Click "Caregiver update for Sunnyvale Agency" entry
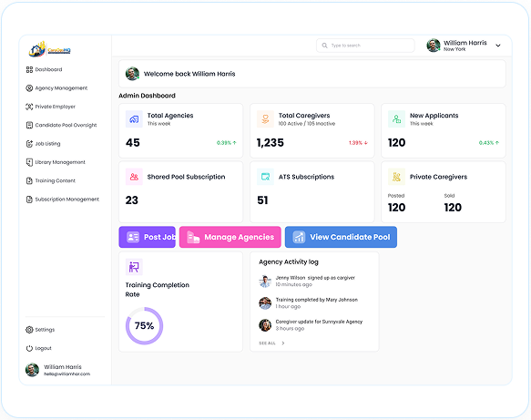The height and width of the screenshot is (420, 531). (x=319, y=322)
